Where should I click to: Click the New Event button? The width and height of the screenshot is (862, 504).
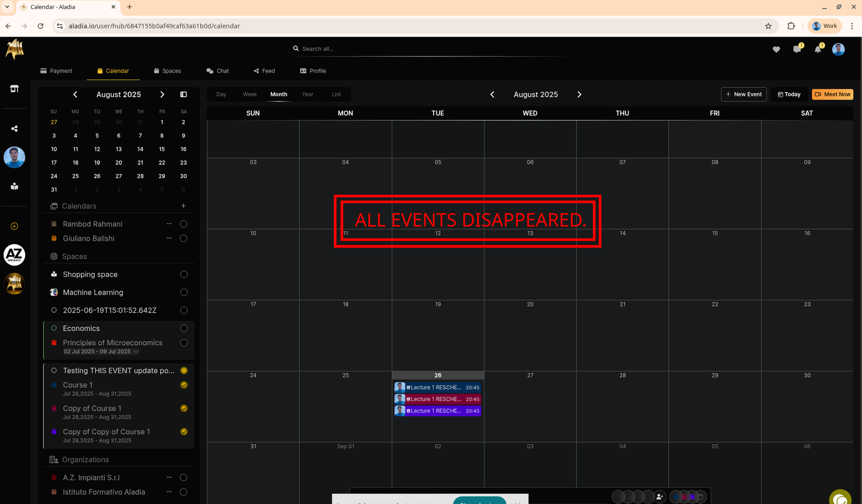point(744,94)
